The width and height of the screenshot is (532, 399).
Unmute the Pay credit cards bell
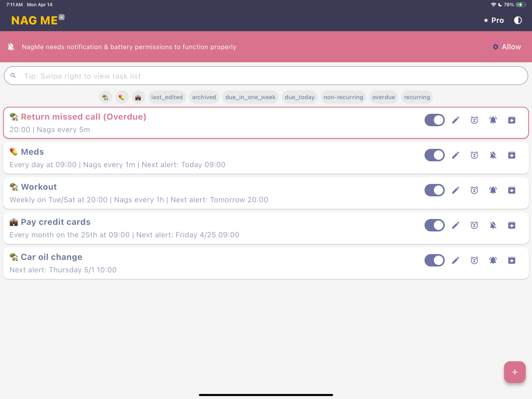pyautogui.click(x=493, y=225)
